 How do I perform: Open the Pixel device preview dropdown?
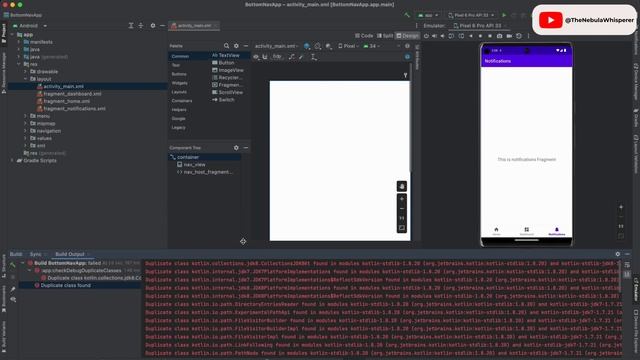pos(349,46)
